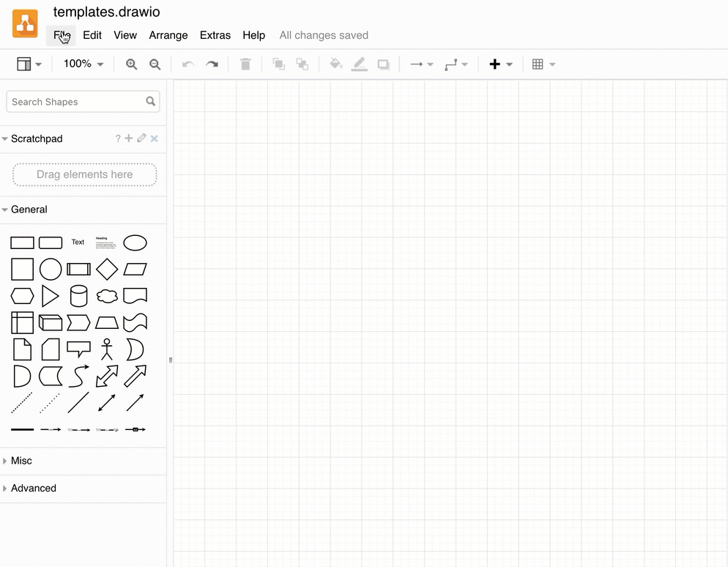Close the Scratchpad panel

[x=154, y=138]
